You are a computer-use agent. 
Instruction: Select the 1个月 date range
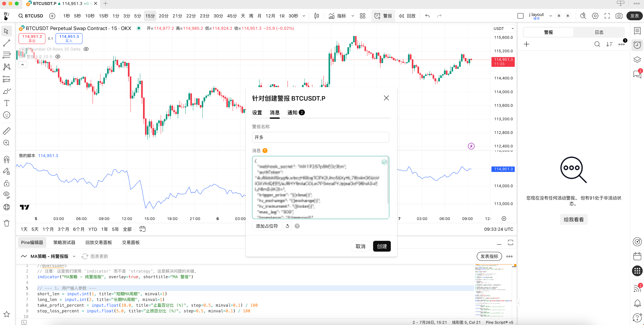coord(48,229)
